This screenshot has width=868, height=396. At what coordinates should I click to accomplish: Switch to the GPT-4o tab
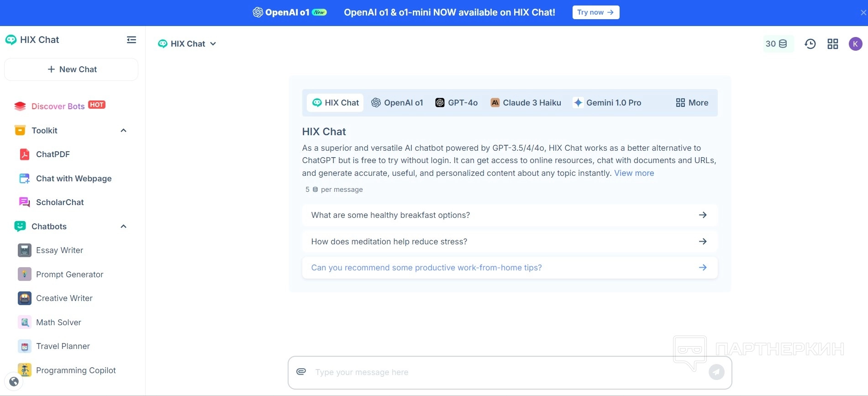click(457, 103)
